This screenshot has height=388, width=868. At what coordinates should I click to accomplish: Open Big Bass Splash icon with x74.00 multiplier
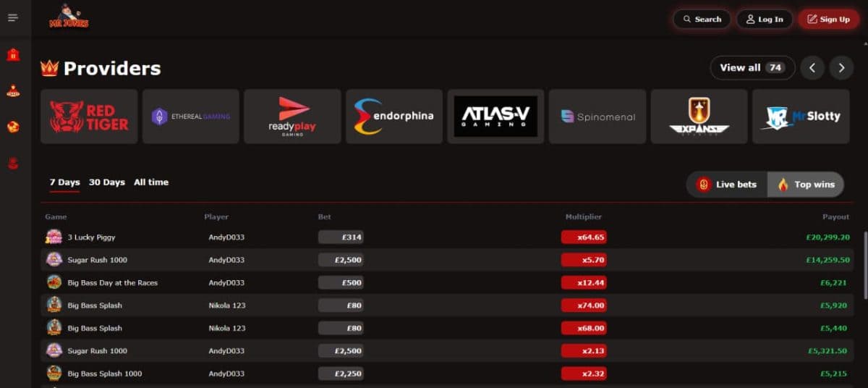[54, 305]
